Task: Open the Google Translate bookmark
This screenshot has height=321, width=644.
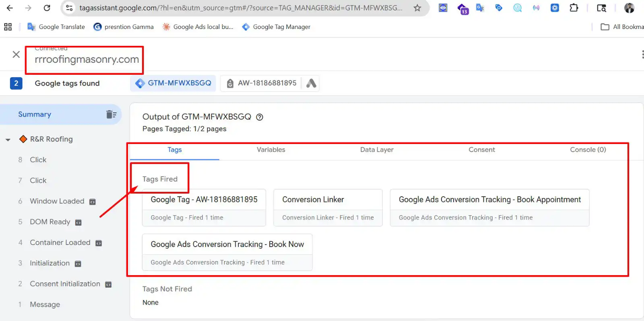Action: 56,27
